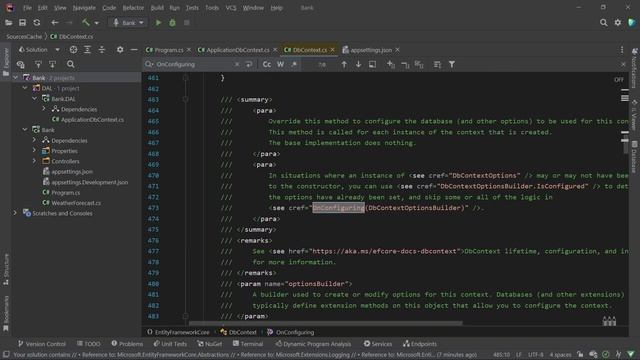Click UTF-8 encoding in status bar
640x360 pixels.
coord(536,354)
